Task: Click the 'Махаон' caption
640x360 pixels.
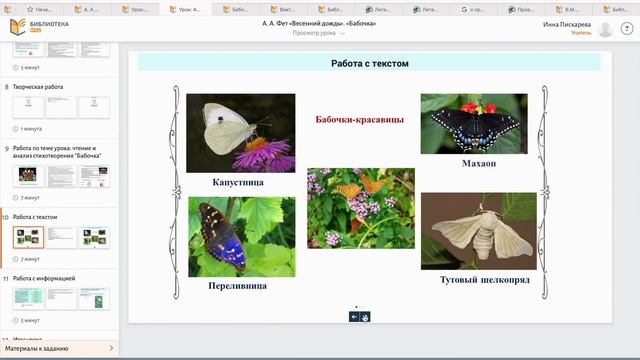Action: (479, 163)
